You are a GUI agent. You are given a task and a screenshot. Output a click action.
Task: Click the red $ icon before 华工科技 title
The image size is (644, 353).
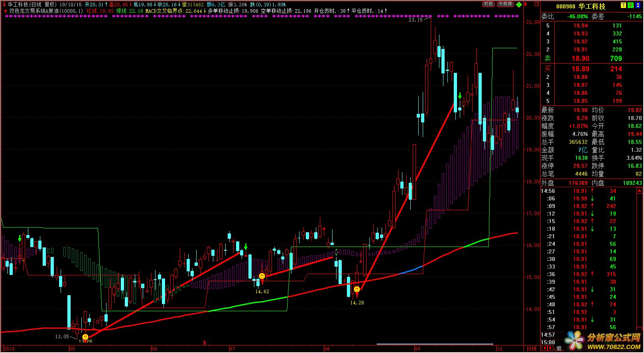4,4
